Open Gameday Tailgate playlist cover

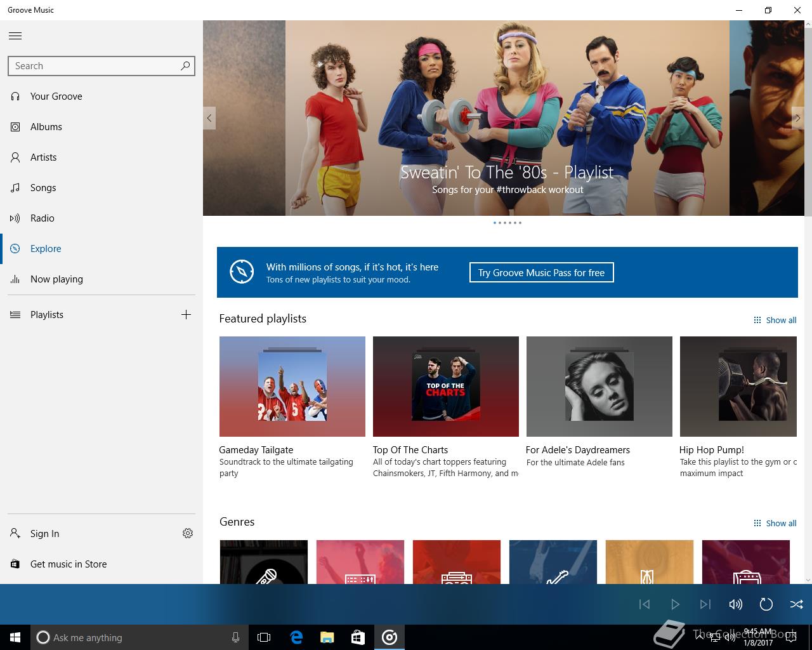(x=292, y=387)
